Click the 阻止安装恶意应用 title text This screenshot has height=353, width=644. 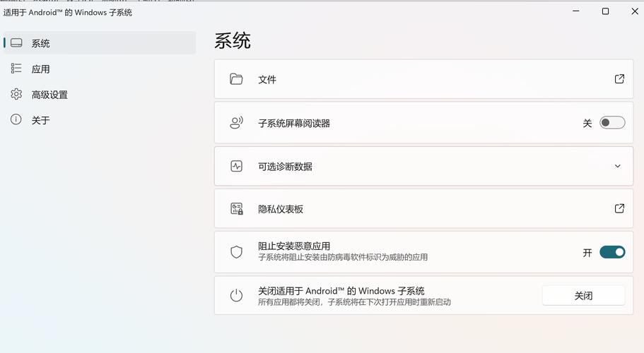(x=294, y=246)
